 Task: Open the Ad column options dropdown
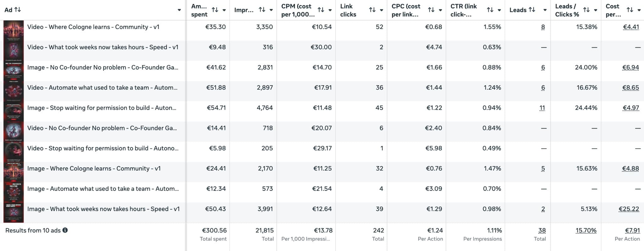[x=180, y=10]
